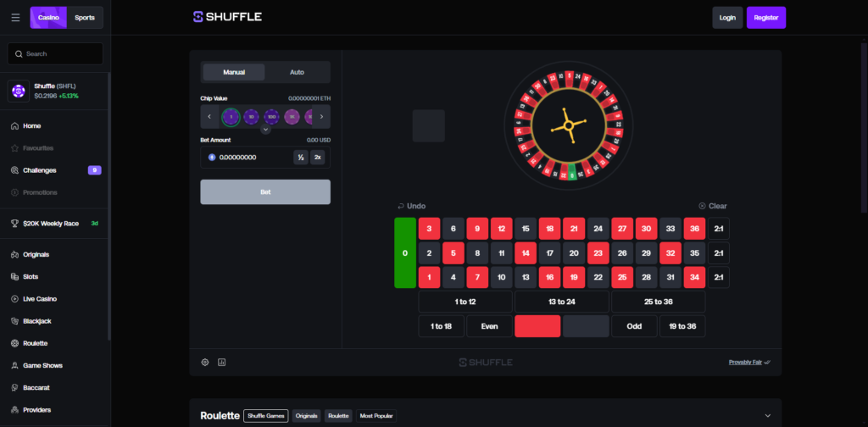The height and width of the screenshot is (427, 868).
Task: Click the Login button
Action: tap(727, 18)
